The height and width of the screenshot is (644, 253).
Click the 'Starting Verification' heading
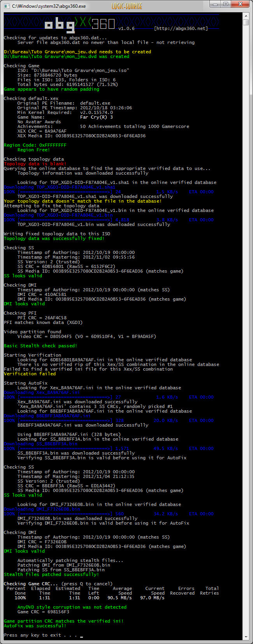point(32,355)
